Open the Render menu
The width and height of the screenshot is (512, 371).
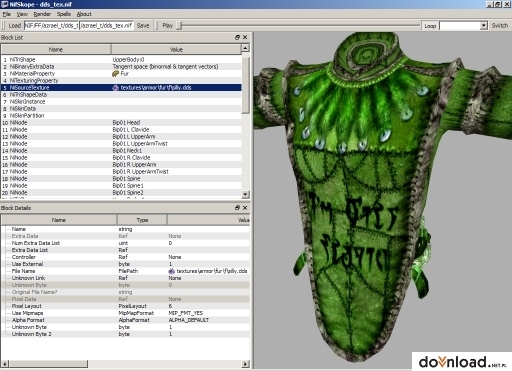tap(42, 14)
